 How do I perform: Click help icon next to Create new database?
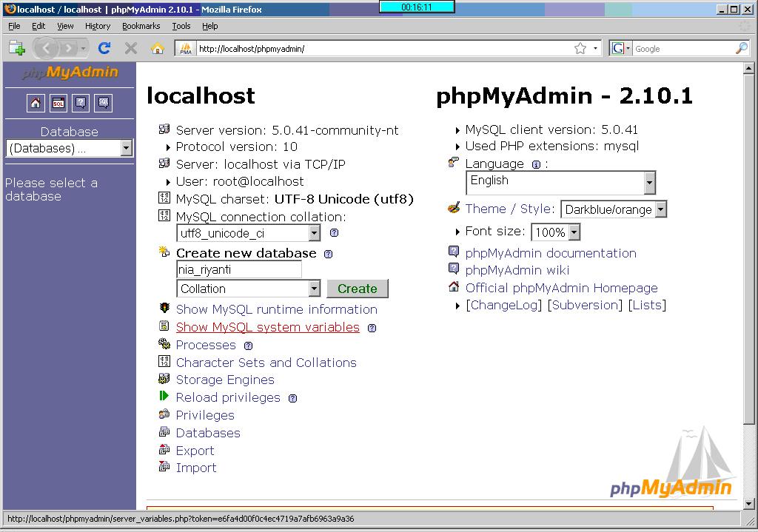(328, 255)
